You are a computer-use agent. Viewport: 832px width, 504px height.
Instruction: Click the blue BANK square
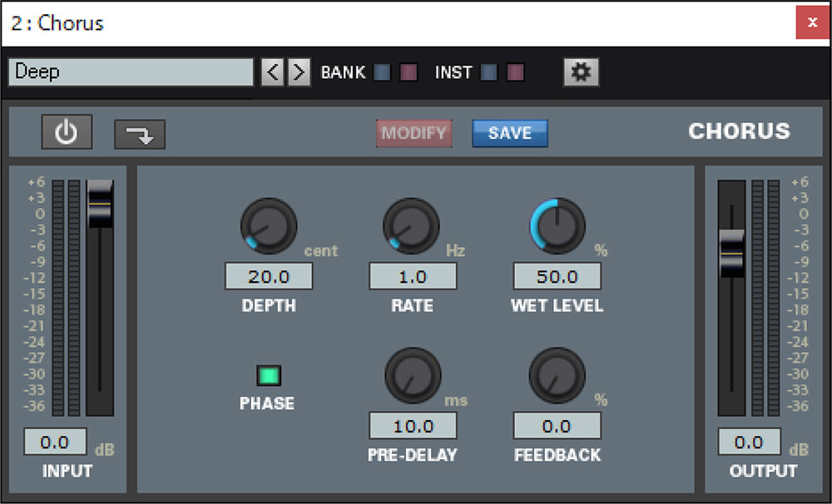point(382,72)
